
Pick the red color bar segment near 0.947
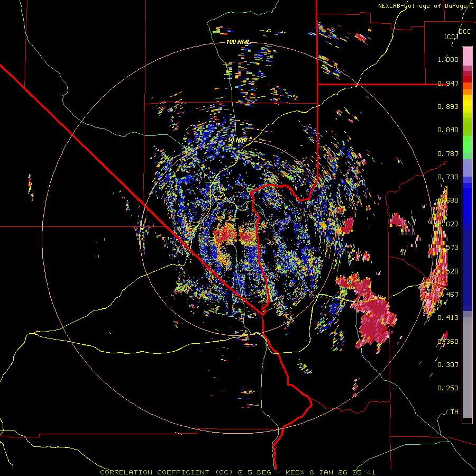(x=467, y=79)
